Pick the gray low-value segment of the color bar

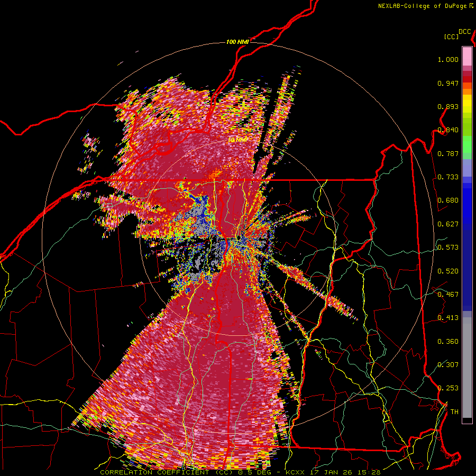tap(467, 368)
